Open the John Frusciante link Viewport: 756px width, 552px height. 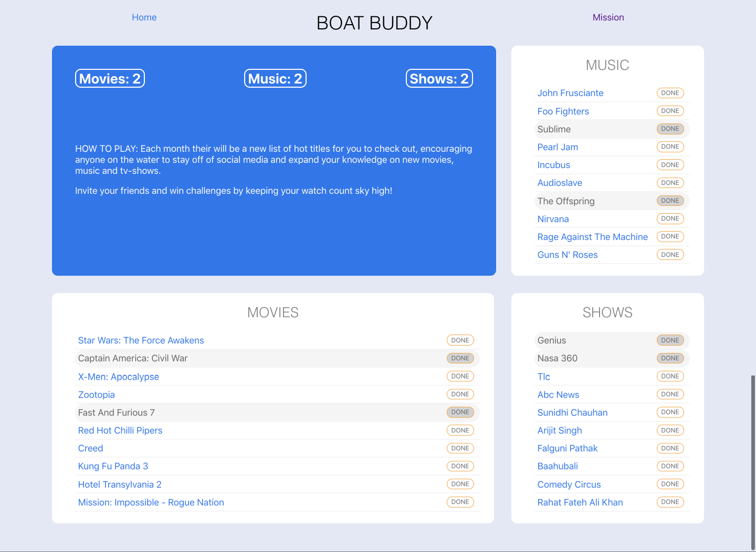[570, 93]
